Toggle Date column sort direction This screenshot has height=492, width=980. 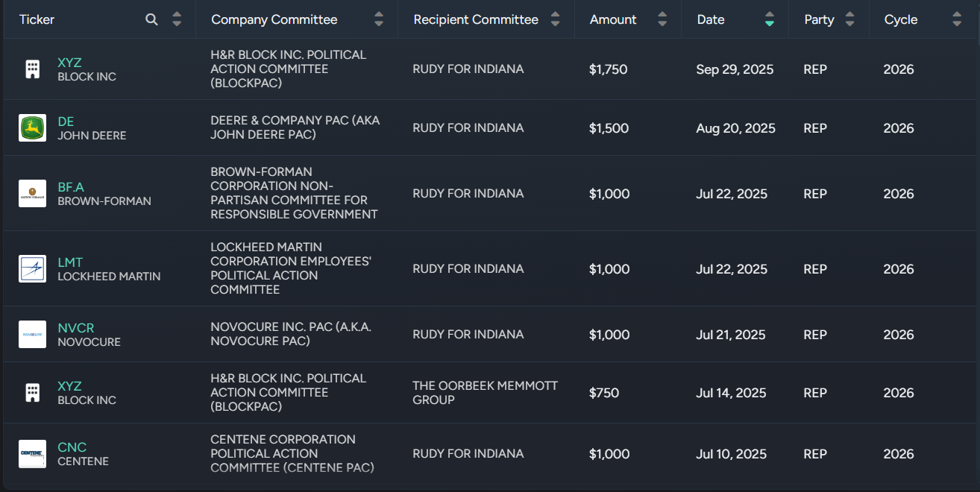(x=769, y=20)
